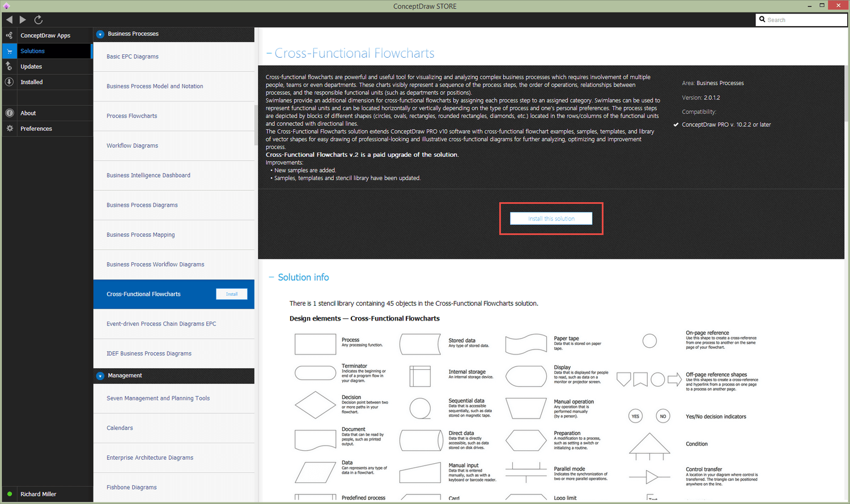Click the Process rectangle shape
Screen dimensions: 850x504
coord(316,344)
